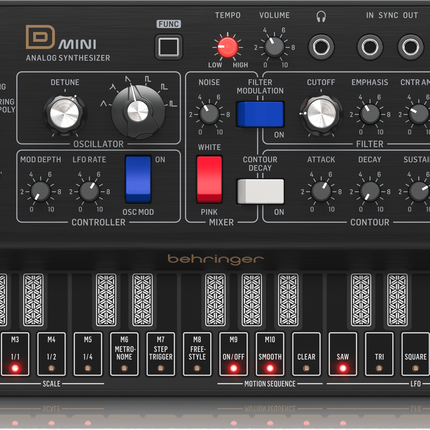Click the MOTION SEQUENCE label
The height and width of the screenshot is (430, 430).
point(270,384)
